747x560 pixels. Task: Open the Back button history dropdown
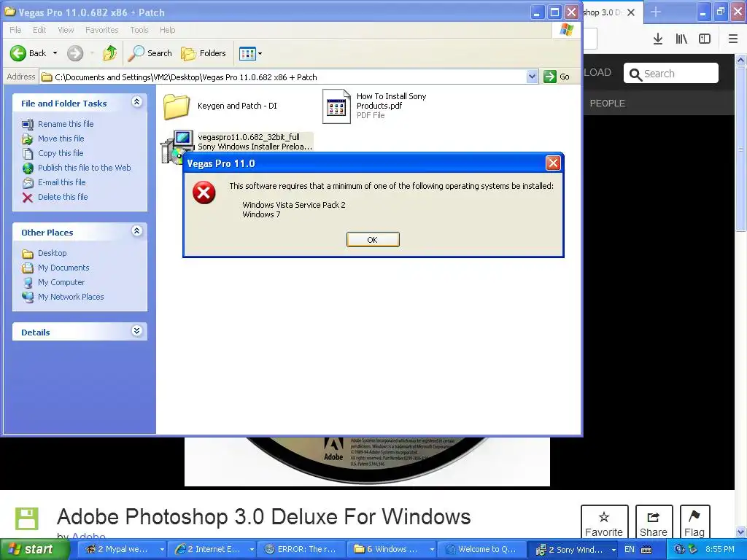pyautogui.click(x=55, y=53)
